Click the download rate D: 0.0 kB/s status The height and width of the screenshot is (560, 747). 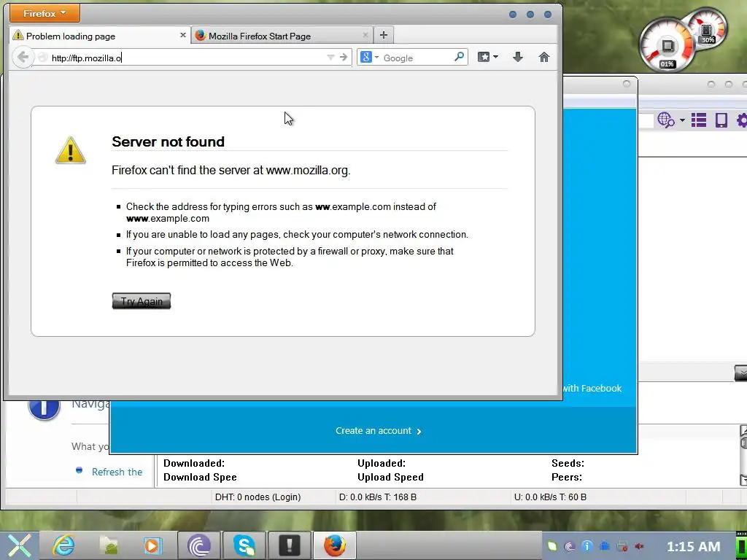click(x=378, y=497)
